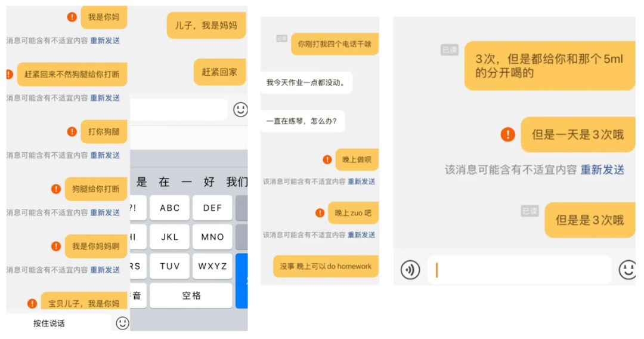Tap the "没事 晚上可以 do homework" bubble

[x=326, y=266]
